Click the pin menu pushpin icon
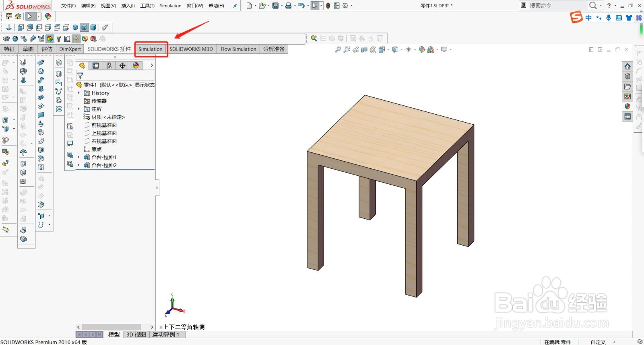Image resolution: width=644 pixels, height=345 pixels. [235, 6]
